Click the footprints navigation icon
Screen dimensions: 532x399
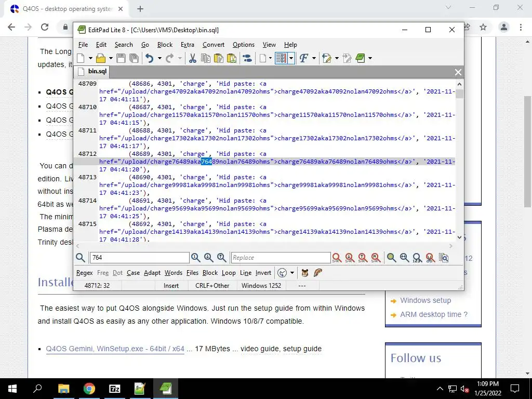pyautogui.click(x=247, y=58)
